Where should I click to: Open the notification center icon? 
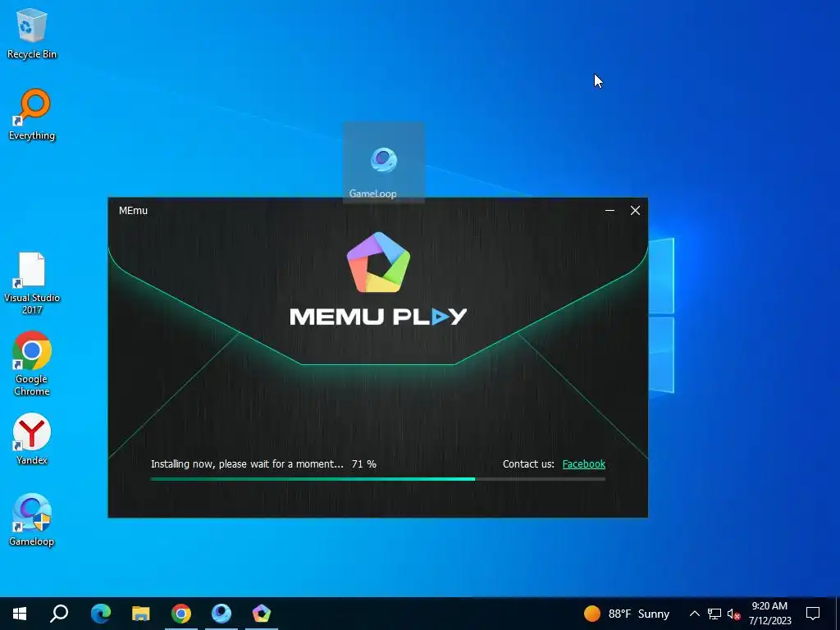[813, 614]
